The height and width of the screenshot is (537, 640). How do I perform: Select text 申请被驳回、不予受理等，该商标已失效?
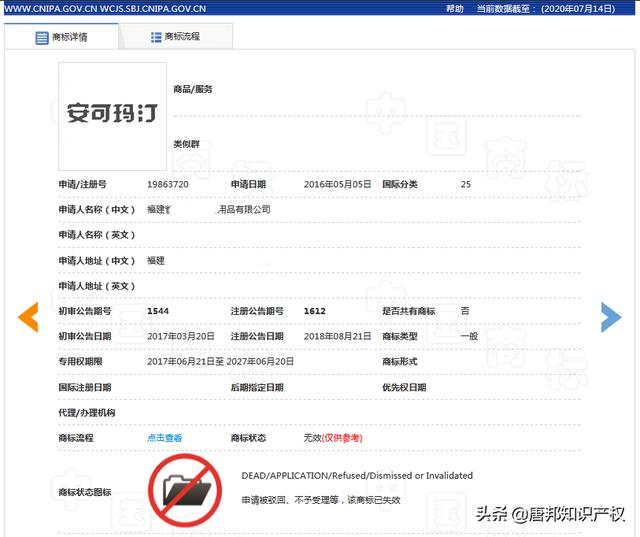(321, 500)
